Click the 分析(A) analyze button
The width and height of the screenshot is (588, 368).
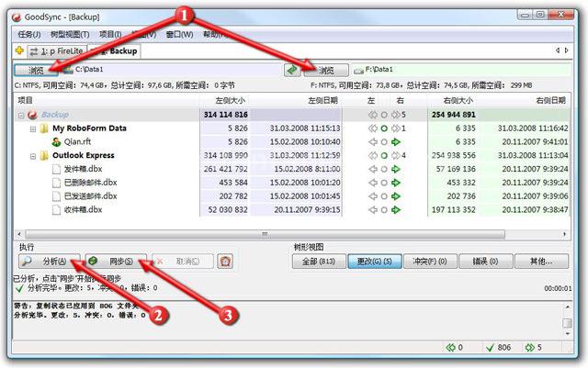tap(49, 262)
